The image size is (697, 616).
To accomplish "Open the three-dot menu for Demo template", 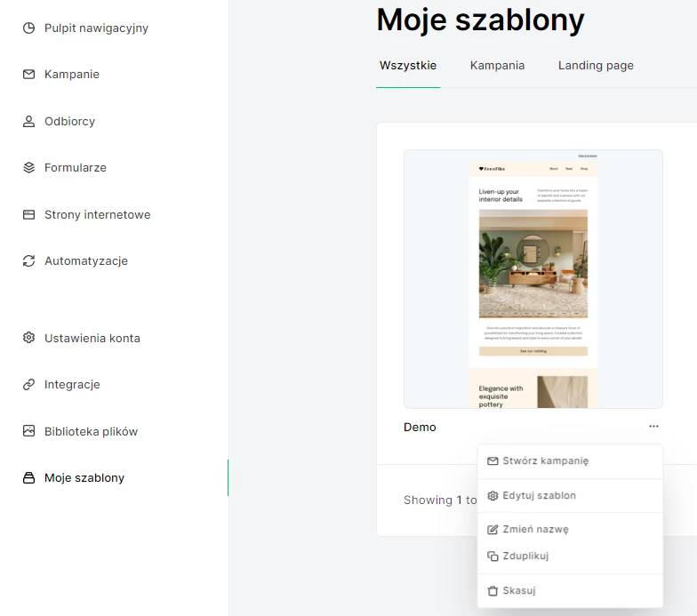I will click(x=653, y=428).
